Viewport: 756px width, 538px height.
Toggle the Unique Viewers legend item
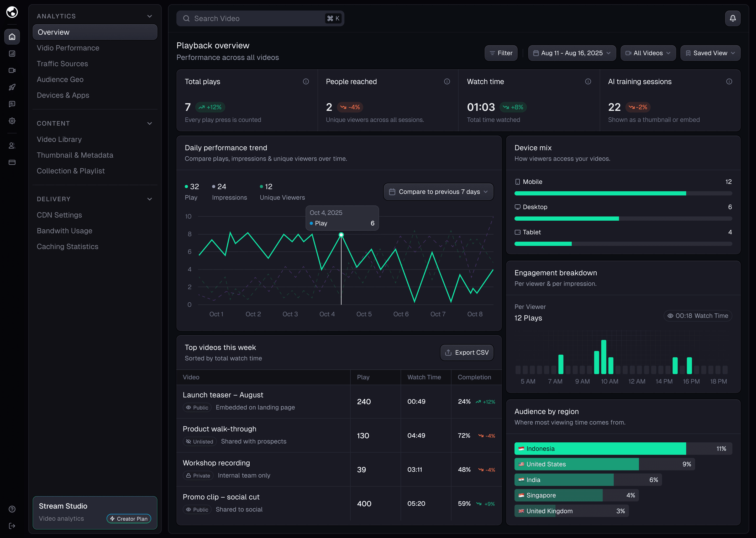tap(282, 192)
